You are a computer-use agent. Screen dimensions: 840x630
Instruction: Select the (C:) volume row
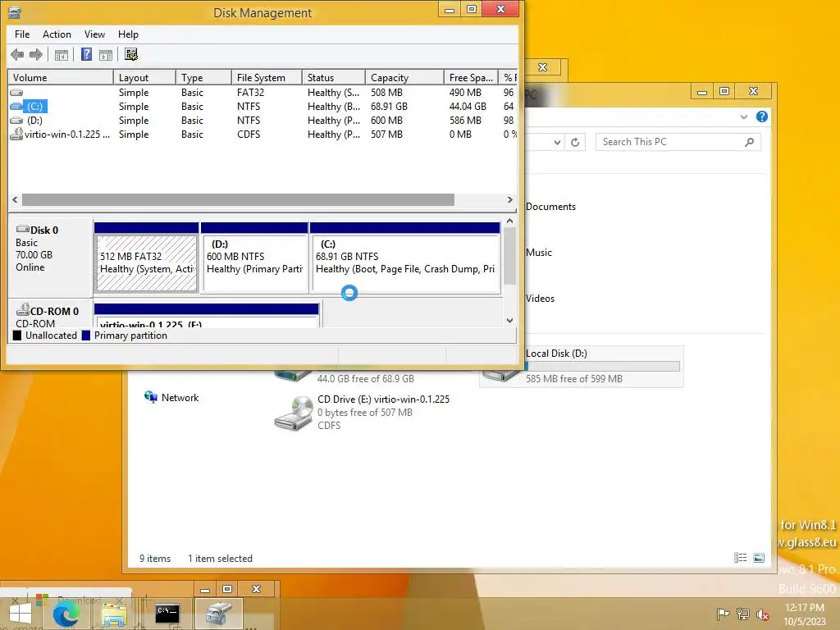pos(262,106)
